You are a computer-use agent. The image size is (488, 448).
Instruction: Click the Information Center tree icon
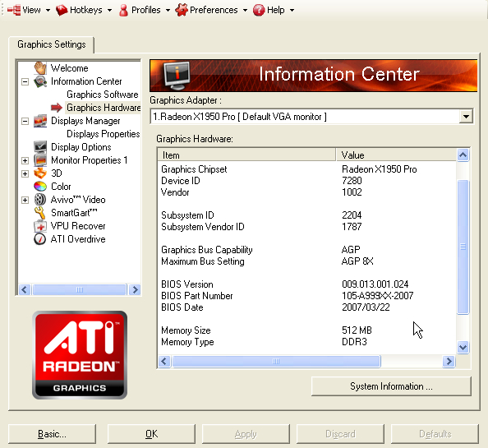(x=40, y=81)
